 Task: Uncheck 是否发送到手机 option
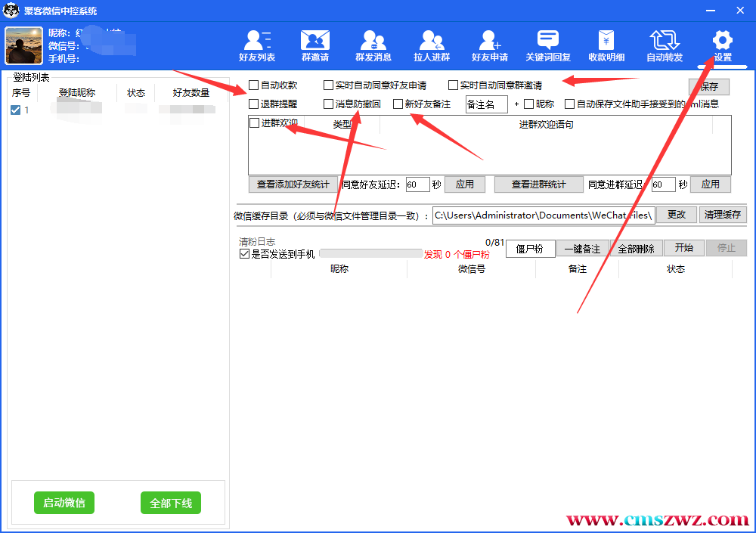point(244,254)
